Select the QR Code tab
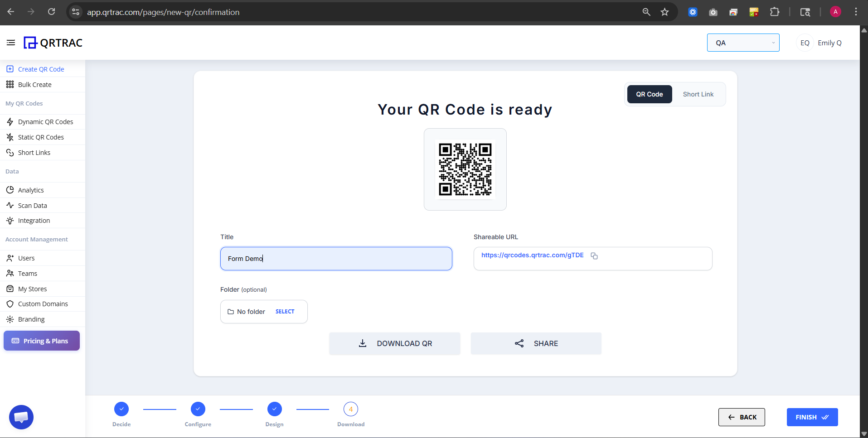Screen dimensions: 868x438 coord(650,94)
